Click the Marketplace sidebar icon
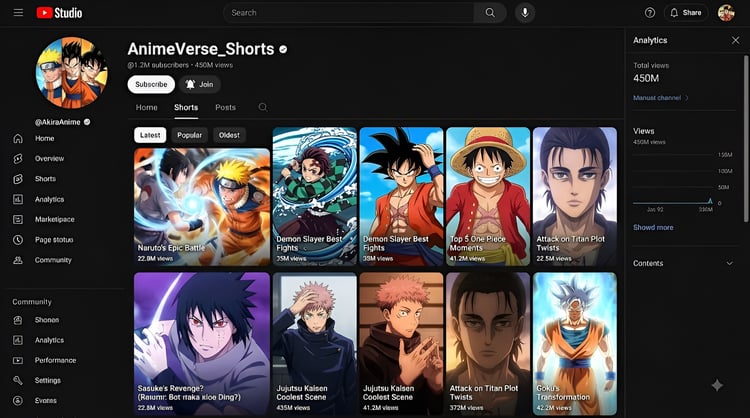750x418 pixels. pos(18,220)
